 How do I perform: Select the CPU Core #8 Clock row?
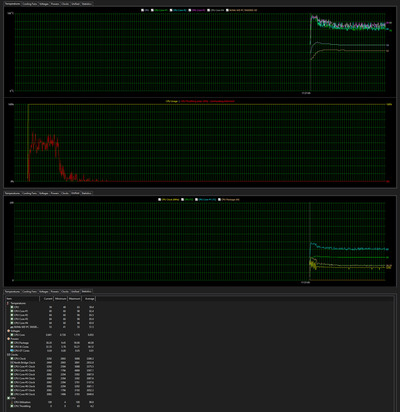pos(52,394)
